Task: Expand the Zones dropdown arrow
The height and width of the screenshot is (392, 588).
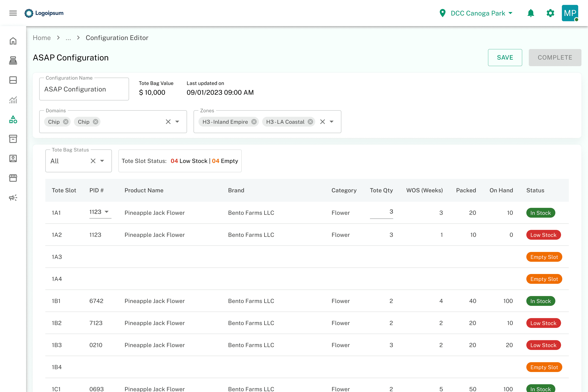Action: 332,122
